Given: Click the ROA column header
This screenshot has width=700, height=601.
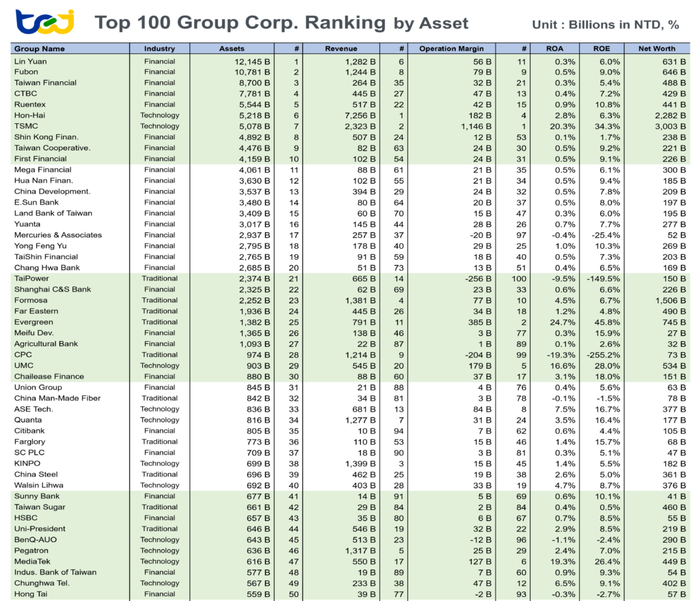Looking at the screenshot, I should point(555,49).
